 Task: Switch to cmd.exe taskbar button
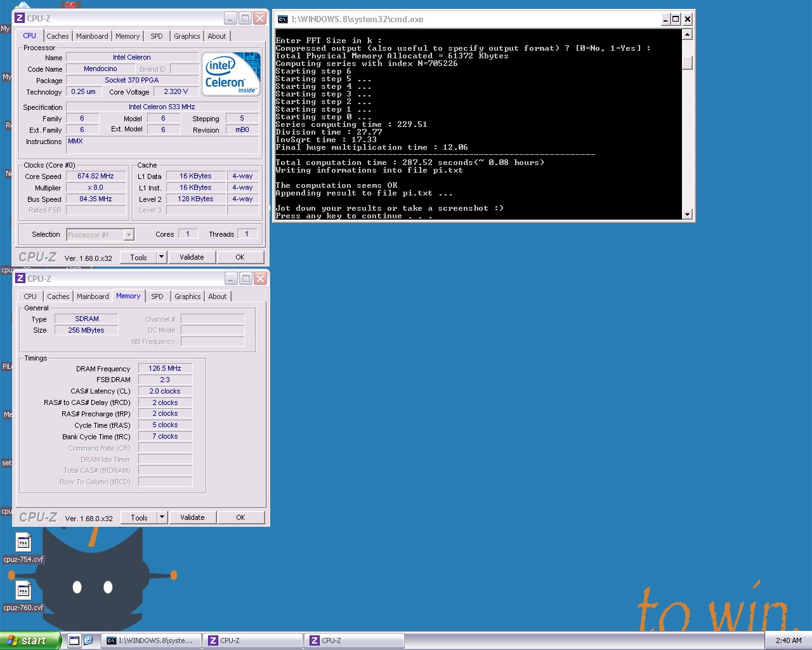coord(152,640)
